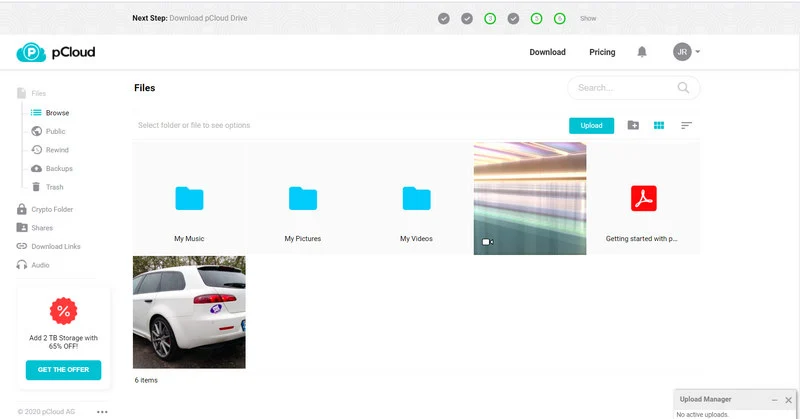The image size is (800, 419).
Task: Switch to grid view icon
Action: pyautogui.click(x=659, y=125)
